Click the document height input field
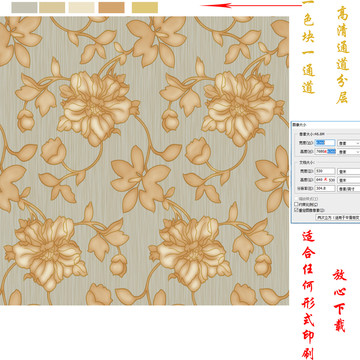Image resolution: width=360 pixels, height=360 pixels. point(325,180)
